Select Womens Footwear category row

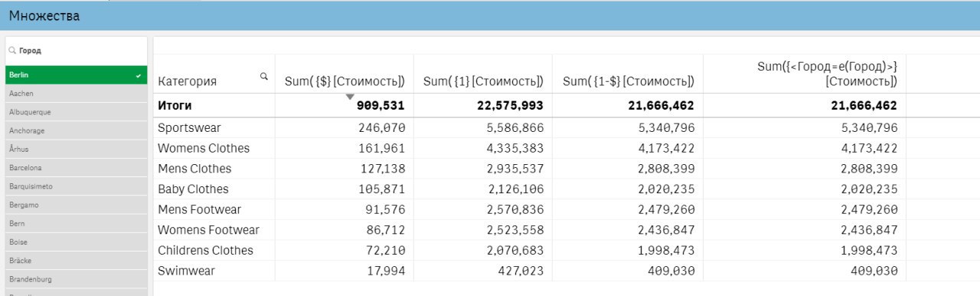pos(208,230)
